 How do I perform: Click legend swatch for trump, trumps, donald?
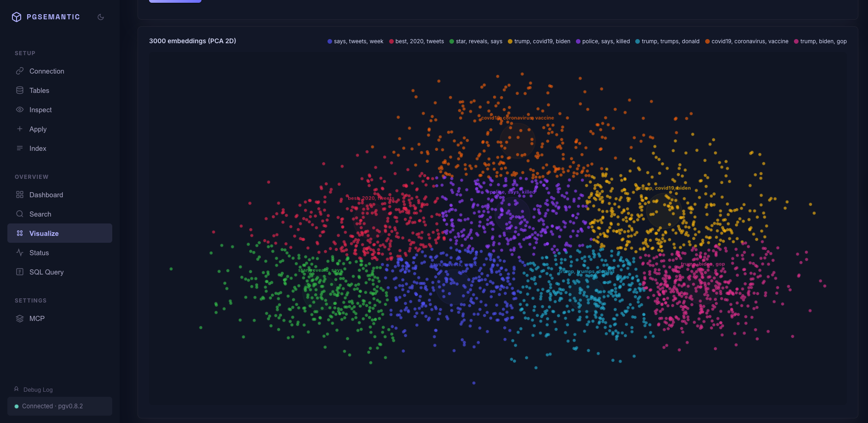point(638,41)
